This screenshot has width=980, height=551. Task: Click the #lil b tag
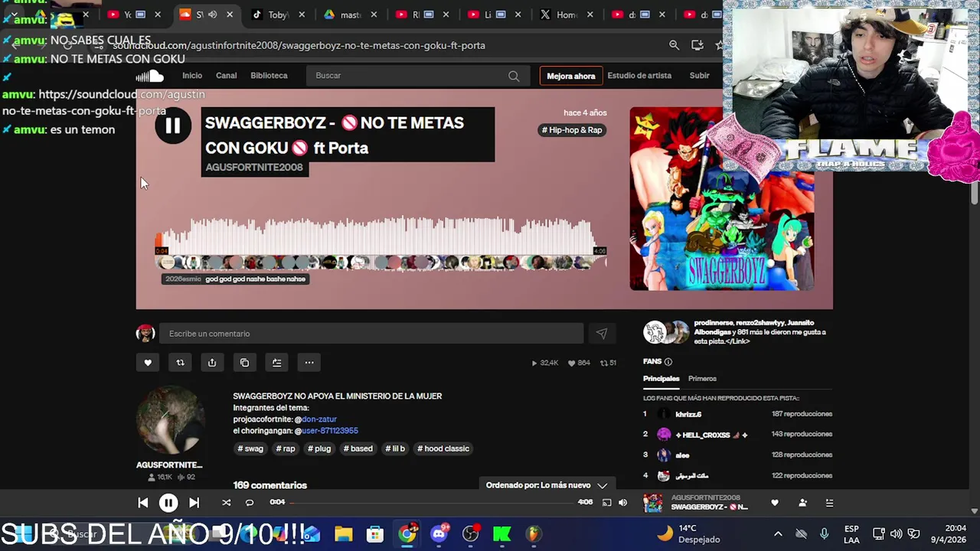[x=395, y=448]
